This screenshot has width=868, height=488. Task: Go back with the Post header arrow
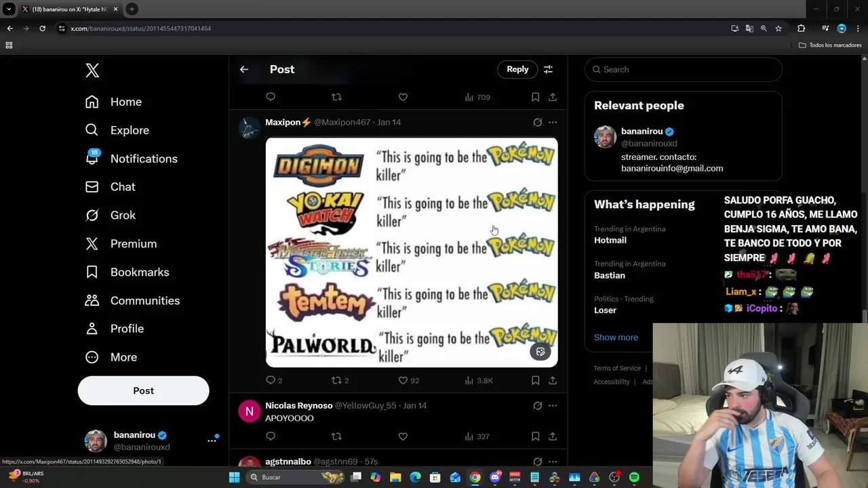pos(244,69)
